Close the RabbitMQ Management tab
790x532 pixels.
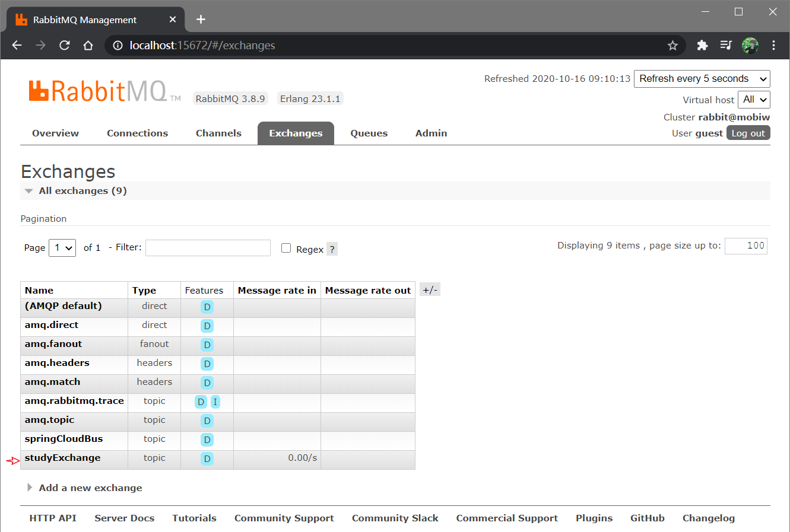pyautogui.click(x=173, y=20)
